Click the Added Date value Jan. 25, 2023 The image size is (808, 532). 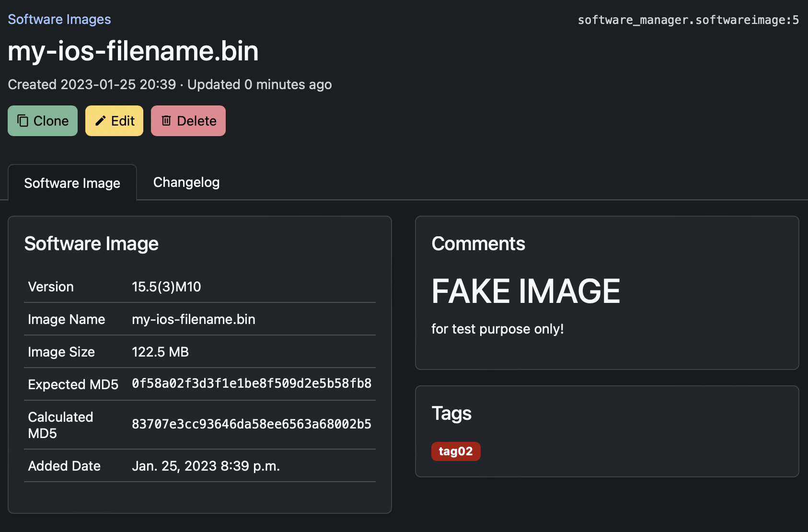206,466
